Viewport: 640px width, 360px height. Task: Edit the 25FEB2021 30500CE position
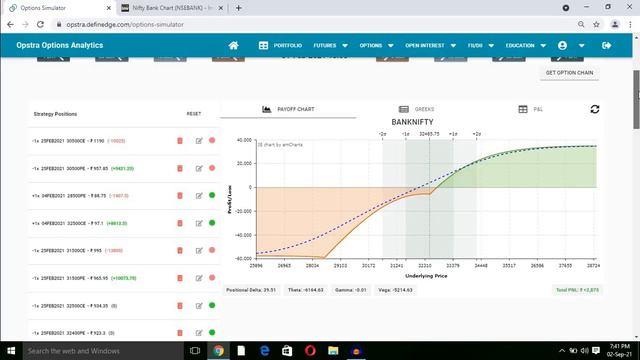pos(199,141)
